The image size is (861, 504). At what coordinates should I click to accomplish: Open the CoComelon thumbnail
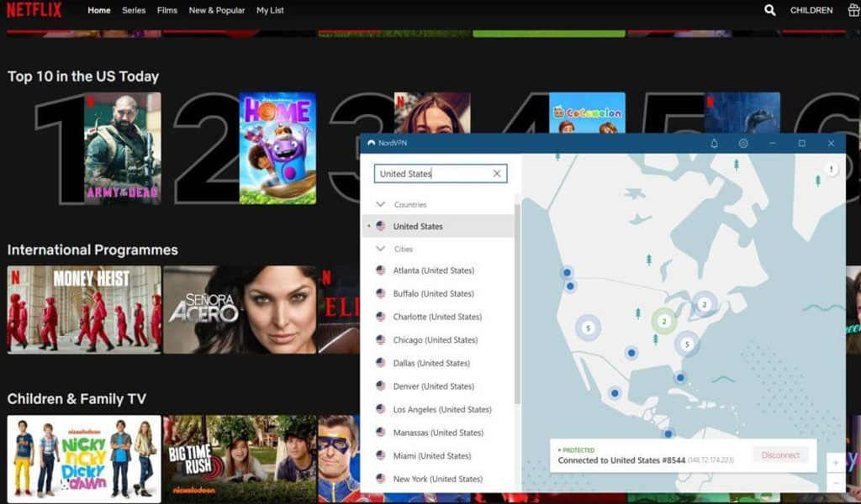point(587,113)
